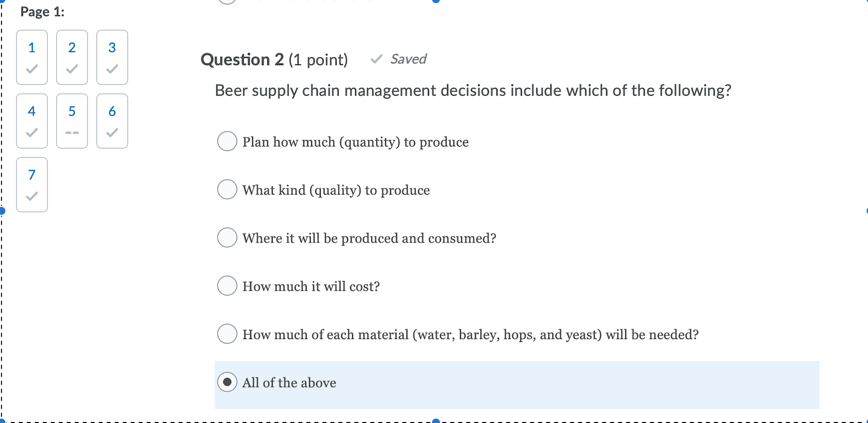Click the Question 2 heading

click(x=242, y=59)
